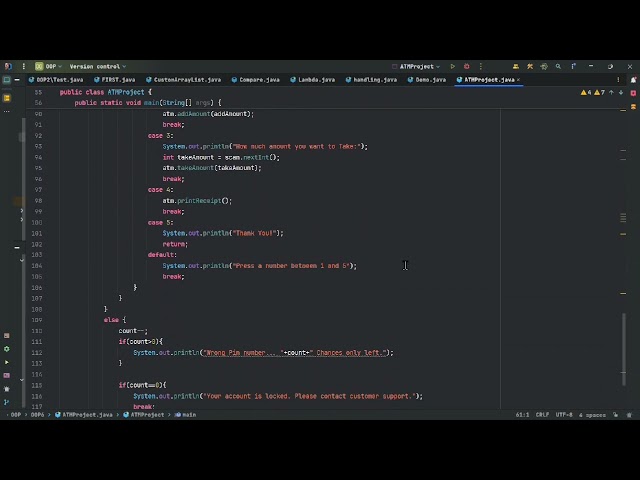Click the ATMProject.java breadcrumb
Viewport: 640px width, 480px height.
[84, 415]
